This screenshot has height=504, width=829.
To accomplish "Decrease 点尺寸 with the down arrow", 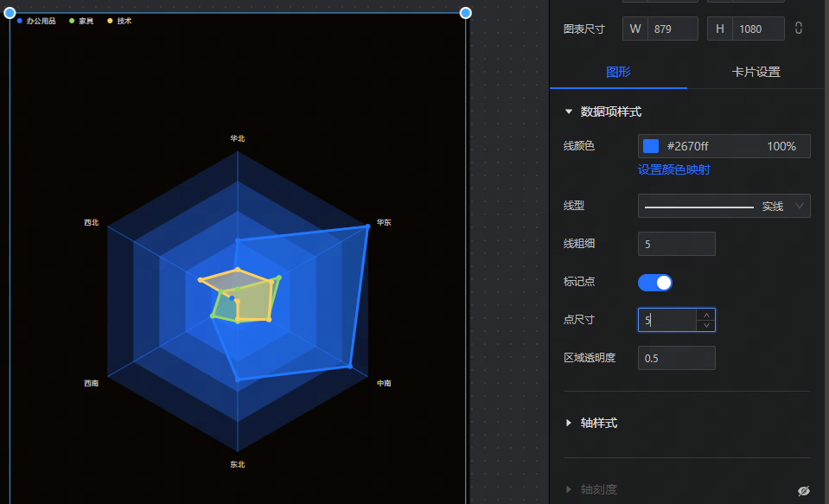I will [706, 326].
